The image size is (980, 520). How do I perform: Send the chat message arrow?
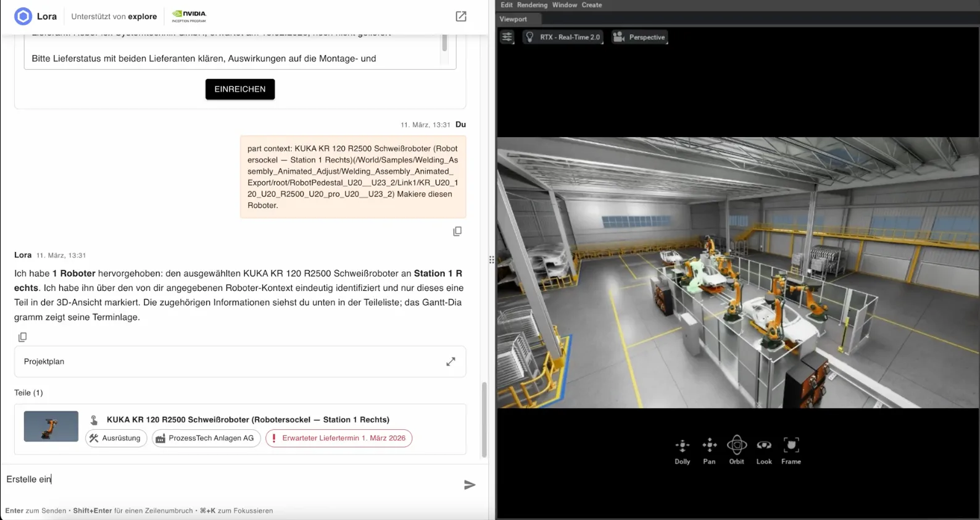(470, 485)
